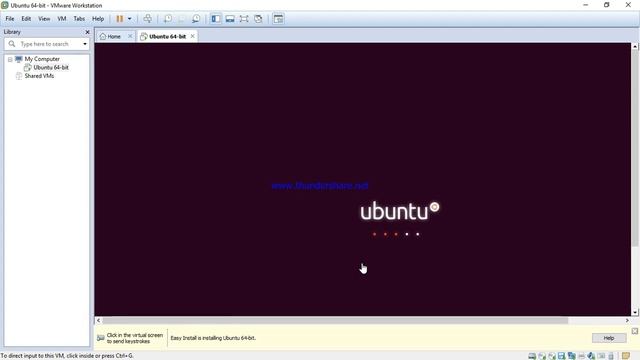The height and width of the screenshot is (360, 640).
Task: Send Ctrl+Alt+Del to the virtual machine
Action: [x=148, y=19]
